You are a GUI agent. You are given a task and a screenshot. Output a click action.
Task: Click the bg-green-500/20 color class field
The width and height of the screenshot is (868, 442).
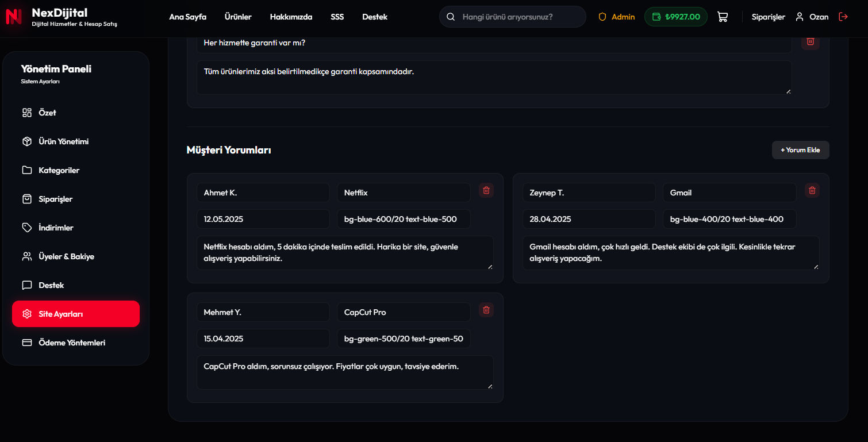[404, 339]
